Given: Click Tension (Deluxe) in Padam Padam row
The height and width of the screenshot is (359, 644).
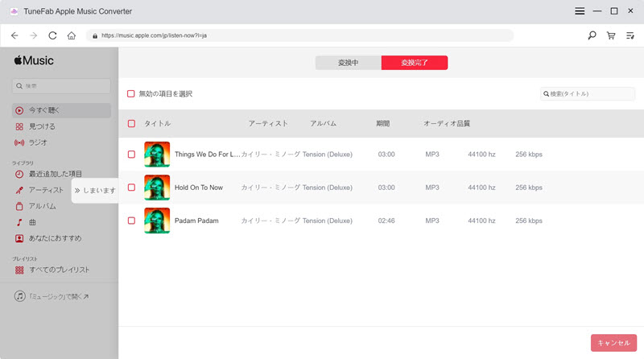Looking at the screenshot, I should tap(328, 221).
